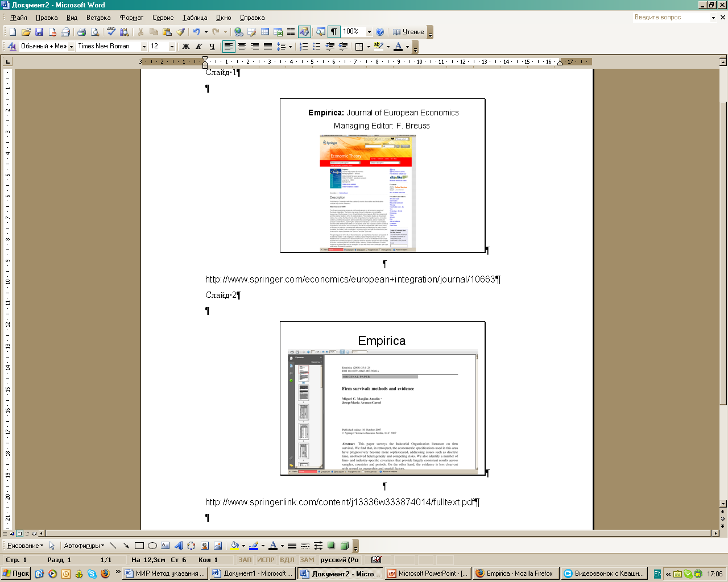
Task: Align the text right
Action: 255,47
